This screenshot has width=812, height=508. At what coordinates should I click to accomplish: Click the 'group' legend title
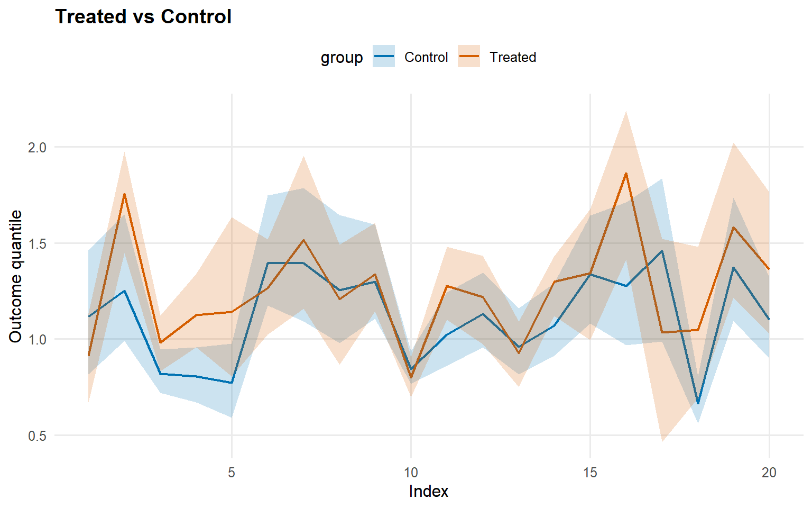[342, 58]
